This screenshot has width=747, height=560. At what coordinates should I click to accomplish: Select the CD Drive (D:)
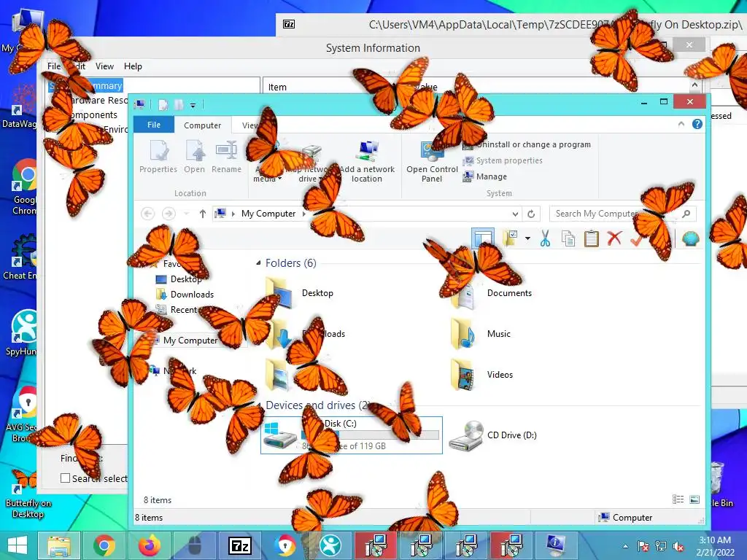(x=493, y=435)
